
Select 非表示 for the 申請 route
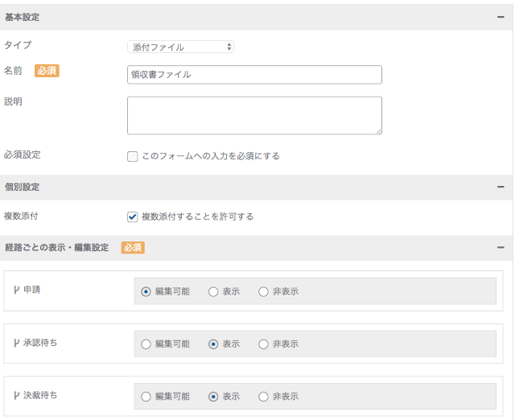(263, 291)
